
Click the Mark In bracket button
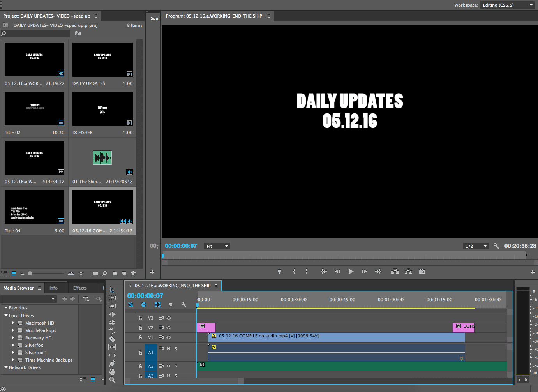click(294, 272)
